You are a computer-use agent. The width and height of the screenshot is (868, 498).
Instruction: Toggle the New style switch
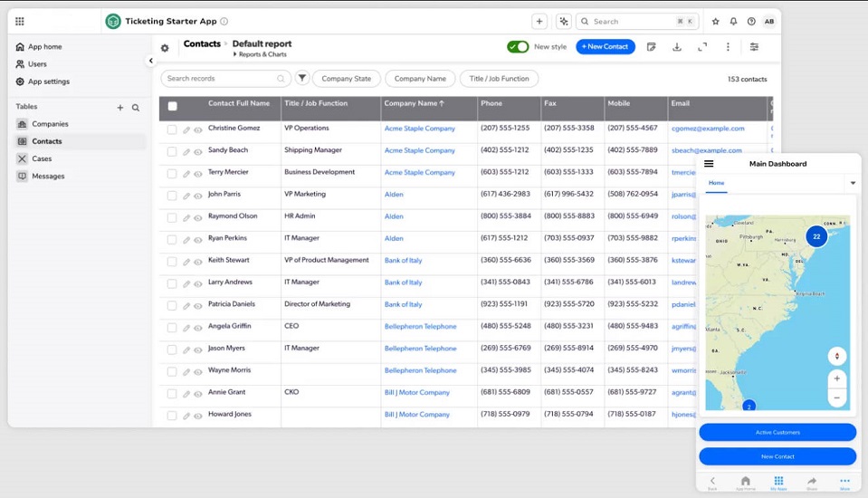coord(518,47)
